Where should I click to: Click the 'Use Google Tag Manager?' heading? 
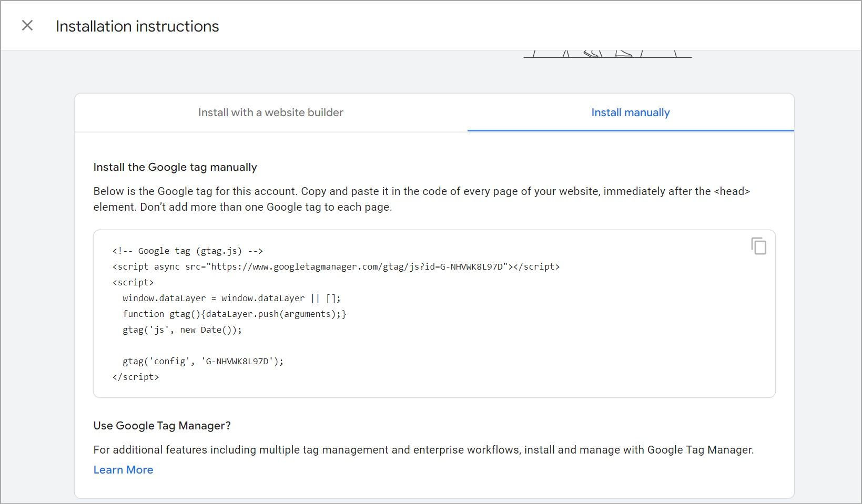coord(162,426)
